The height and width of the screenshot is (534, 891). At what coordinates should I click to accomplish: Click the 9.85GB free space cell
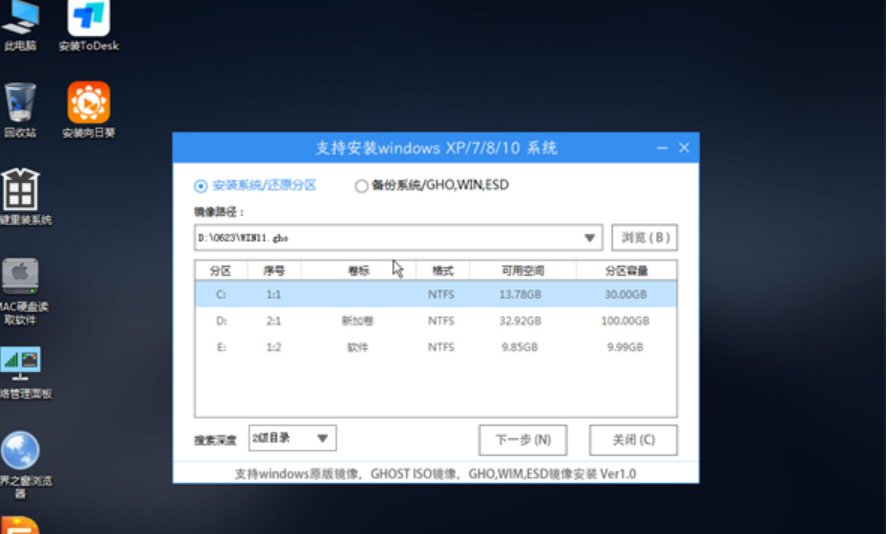(519, 347)
